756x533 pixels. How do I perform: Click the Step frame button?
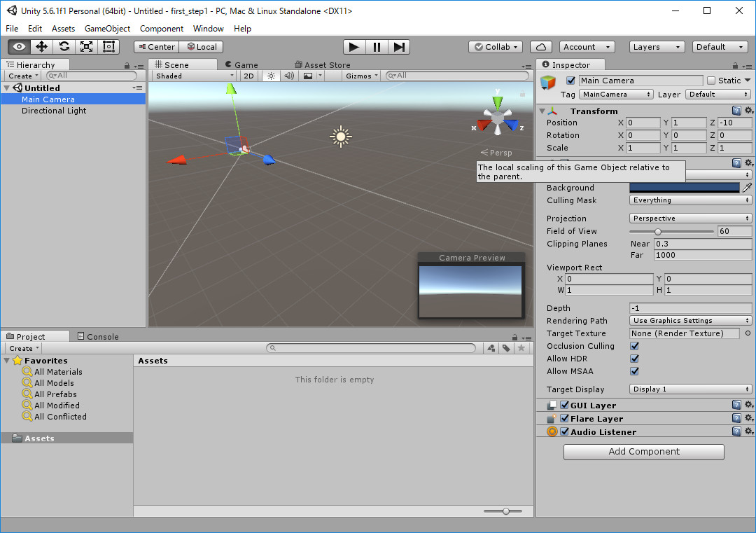pos(399,47)
